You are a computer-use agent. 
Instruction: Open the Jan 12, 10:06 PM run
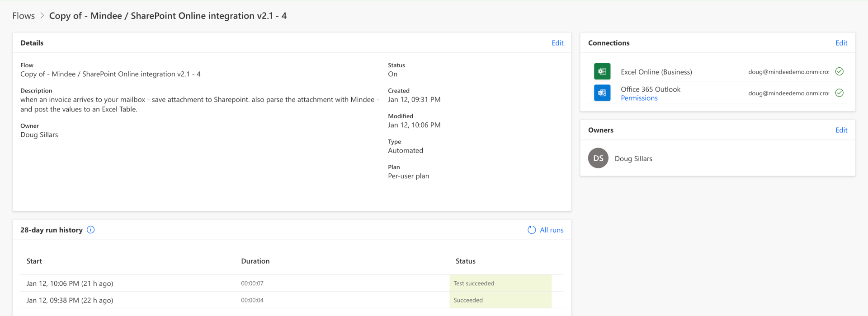70,283
